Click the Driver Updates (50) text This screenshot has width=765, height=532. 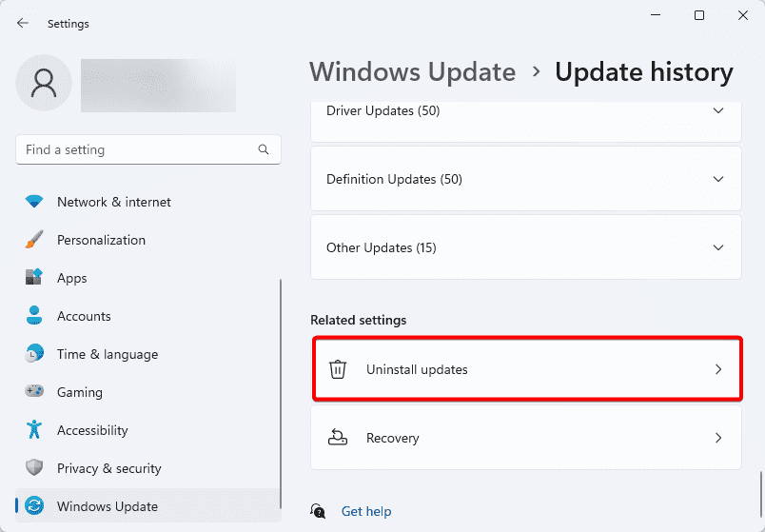coord(383,111)
